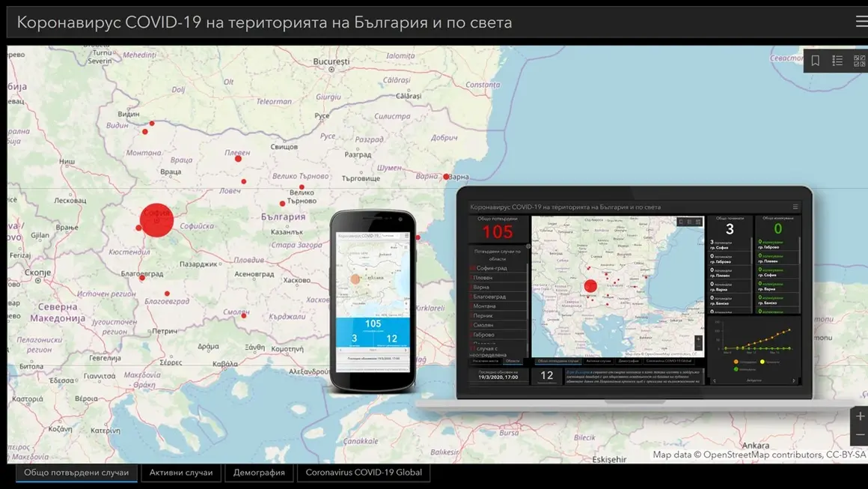Toggle orange series in laptop chart legend
The width and height of the screenshot is (868, 489).
(736, 362)
